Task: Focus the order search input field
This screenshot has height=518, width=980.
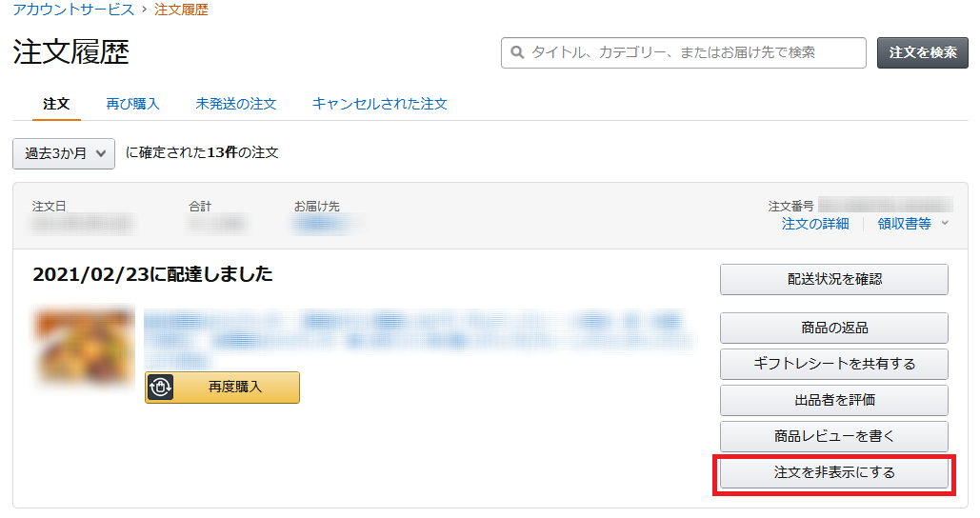Action: point(683,52)
